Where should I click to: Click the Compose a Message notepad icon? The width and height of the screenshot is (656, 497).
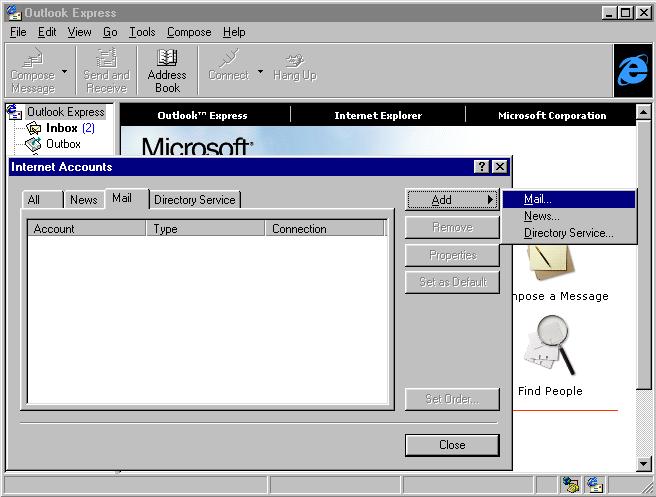550,264
